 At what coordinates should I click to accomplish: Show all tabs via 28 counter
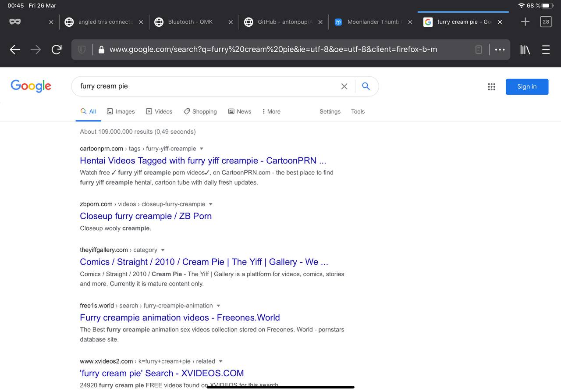tap(546, 21)
